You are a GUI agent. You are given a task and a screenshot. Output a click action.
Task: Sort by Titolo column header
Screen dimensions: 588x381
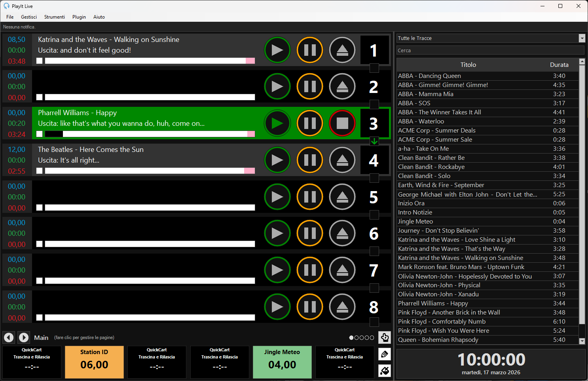(468, 64)
